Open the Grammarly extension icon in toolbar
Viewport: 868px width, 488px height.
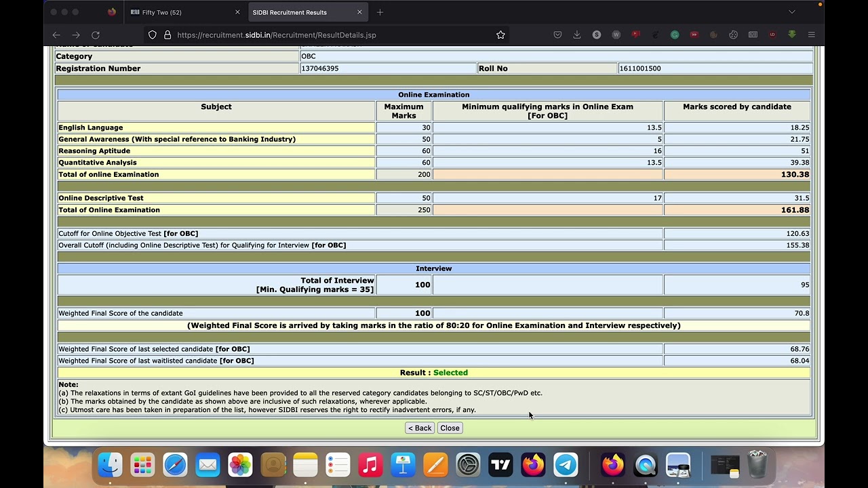(675, 35)
